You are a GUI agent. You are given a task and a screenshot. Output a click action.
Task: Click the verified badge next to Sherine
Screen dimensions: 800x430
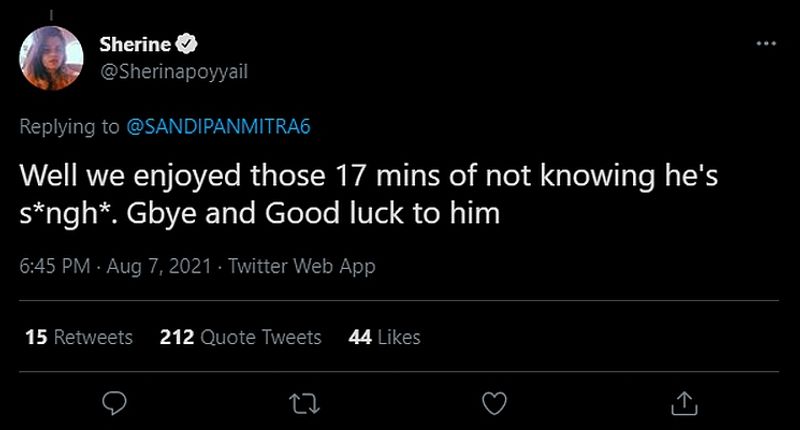click(187, 44)
